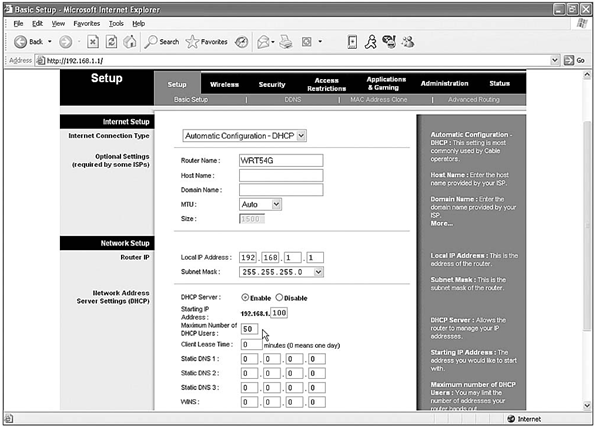Open the Mail button dropdown arrow
This screenshot has height=428, width=596.
point(273,42)
